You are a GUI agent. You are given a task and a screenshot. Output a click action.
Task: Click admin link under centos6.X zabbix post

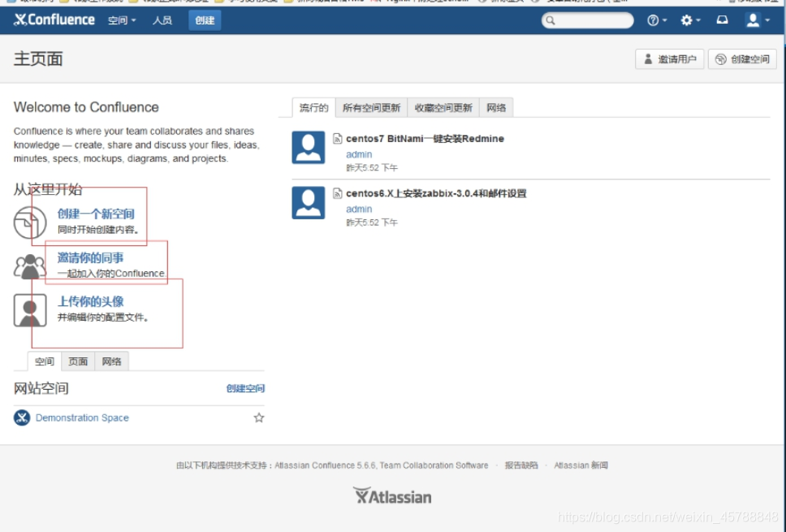[x=359, y=209]
